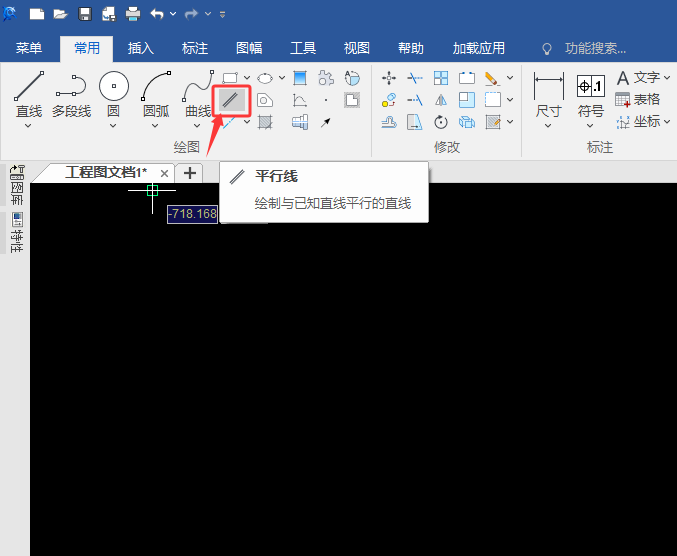677x556 pixels.
Task: Select the offset curve tool
Action: click(389, 122)
